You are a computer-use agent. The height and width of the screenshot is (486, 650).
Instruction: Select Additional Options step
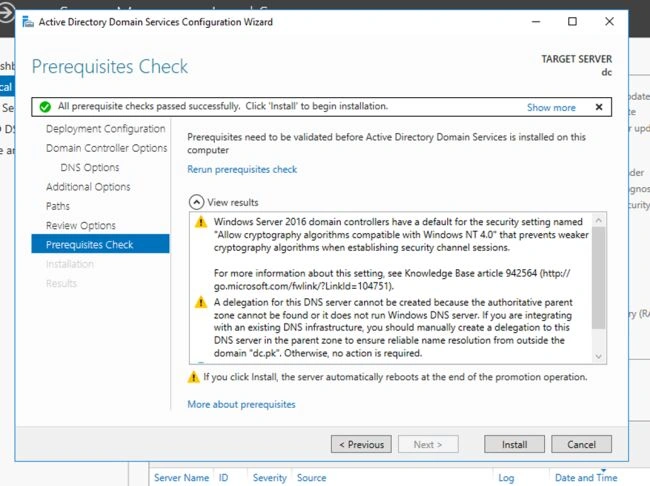[x=88, y=187]
